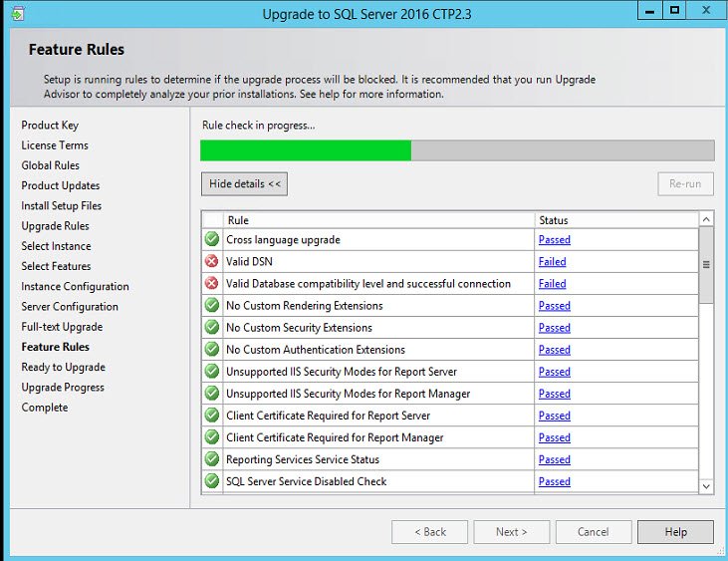Click check icon for Reporting Services Service Status
This screenshot has height=561, width=728.
212,458
